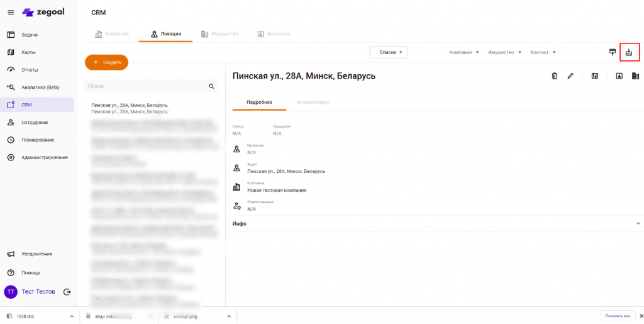The width and height of the screenshot is (644, 324).
Task: Open the building icon at far right of header
Action: (635, 76)
